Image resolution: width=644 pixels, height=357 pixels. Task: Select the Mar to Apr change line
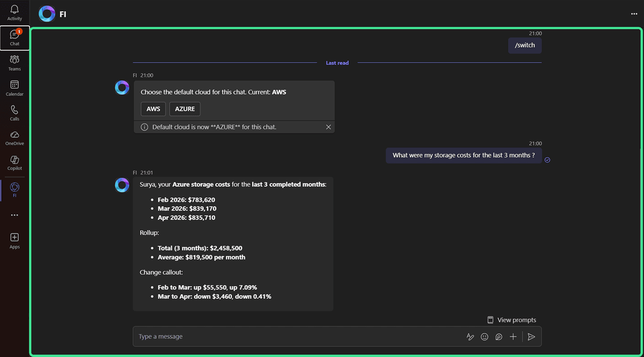point(214,296)
